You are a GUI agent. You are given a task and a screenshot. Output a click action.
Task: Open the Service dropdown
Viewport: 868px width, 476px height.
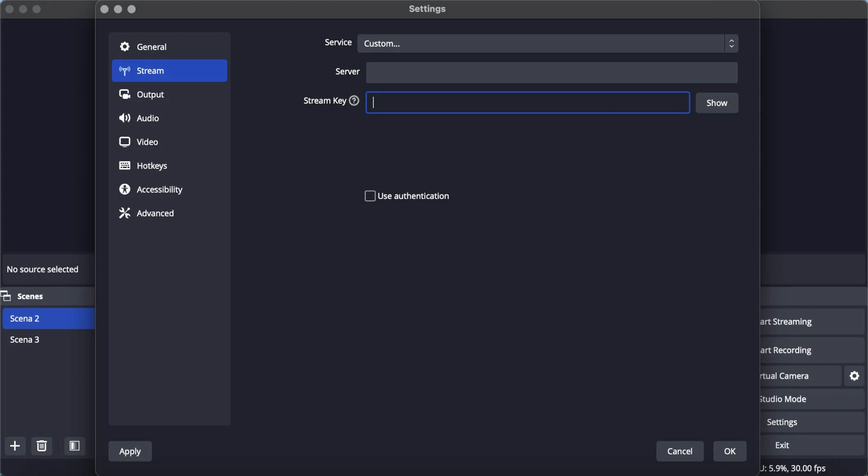(x=548, y=43)
